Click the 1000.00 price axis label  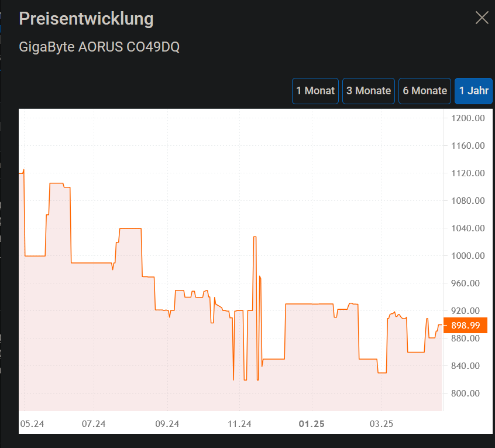pos(468,255)
